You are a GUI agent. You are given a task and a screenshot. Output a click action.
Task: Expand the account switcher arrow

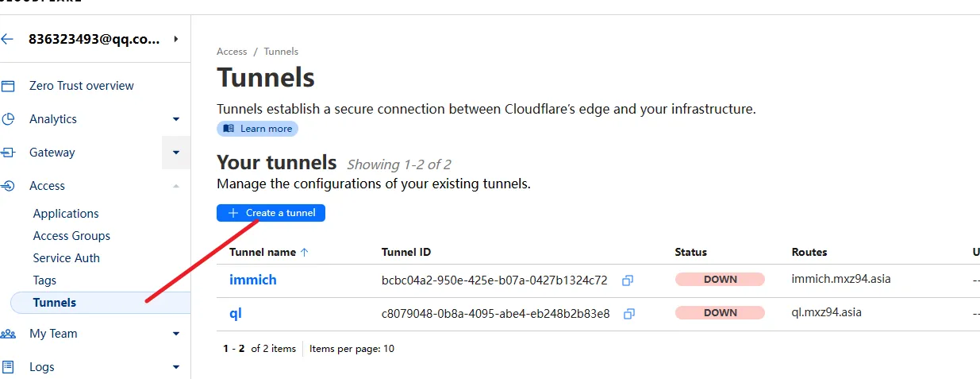pyautogui.click(x=175, y=39)
